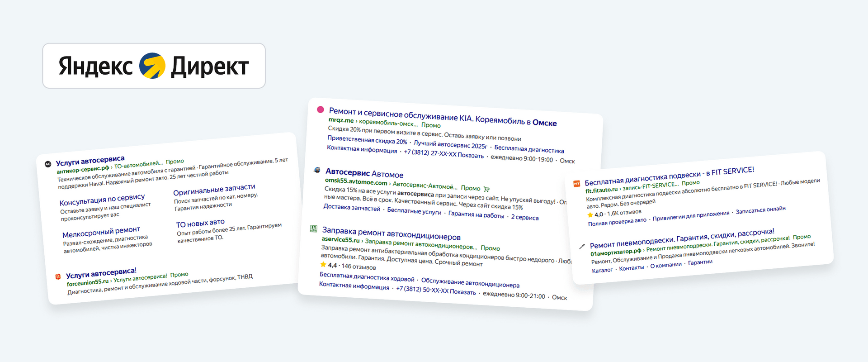868x362 pixels.
Task: Click the forceunion55.ru red favicon
Action: [x=58, y=276]
